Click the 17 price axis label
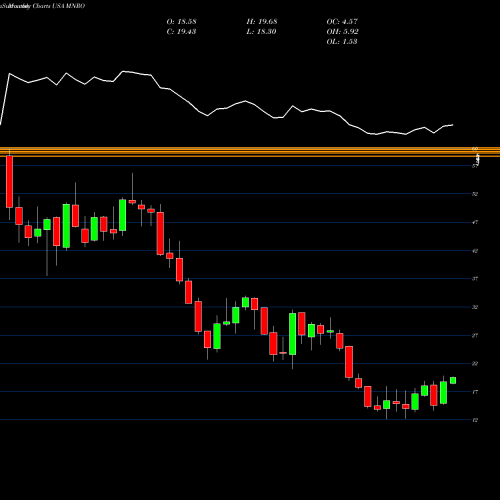 tap(475, 392)
